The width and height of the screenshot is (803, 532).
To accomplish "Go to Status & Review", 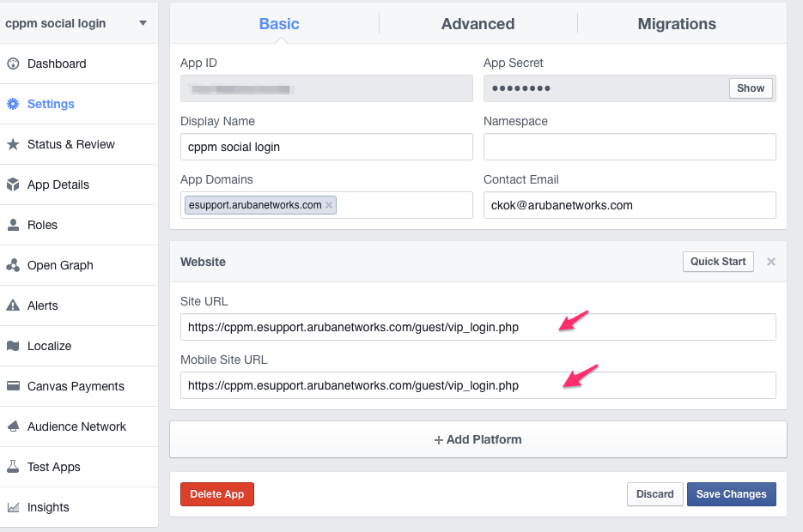I will [x=79, y=144].
